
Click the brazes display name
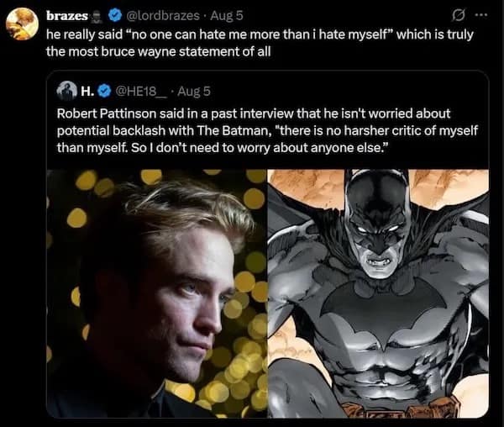coord(67,17)
